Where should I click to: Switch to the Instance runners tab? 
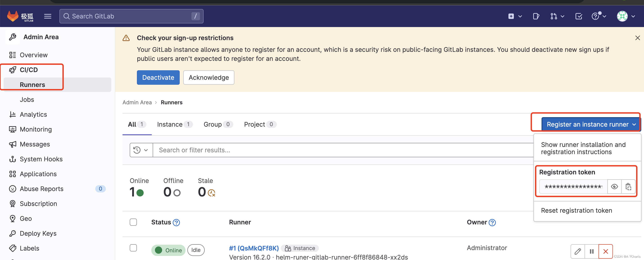(175, 124)
